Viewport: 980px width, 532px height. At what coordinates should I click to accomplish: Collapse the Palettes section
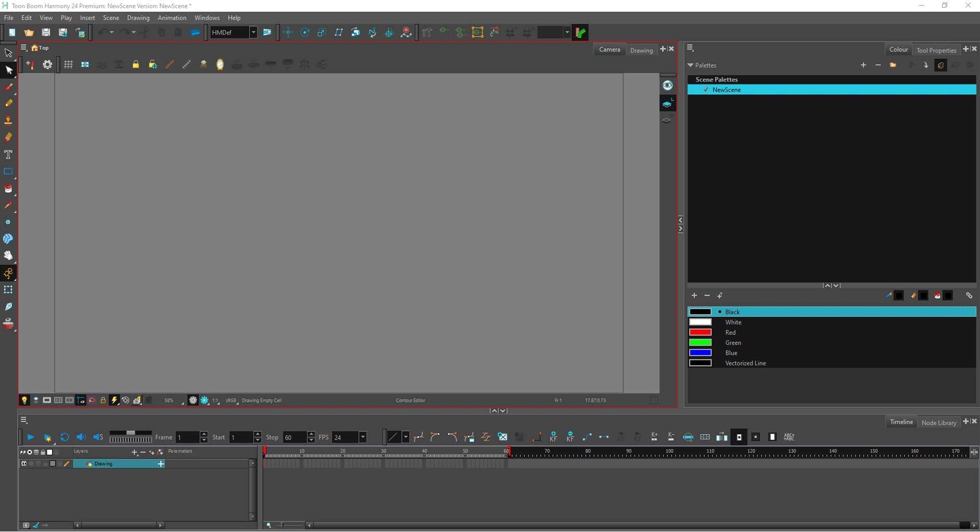690,65
